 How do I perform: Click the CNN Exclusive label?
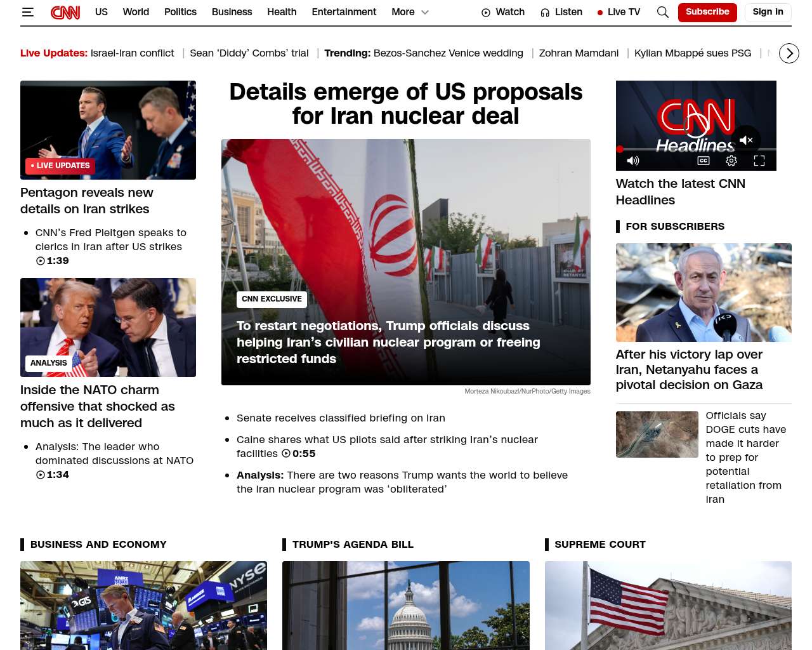272,299
